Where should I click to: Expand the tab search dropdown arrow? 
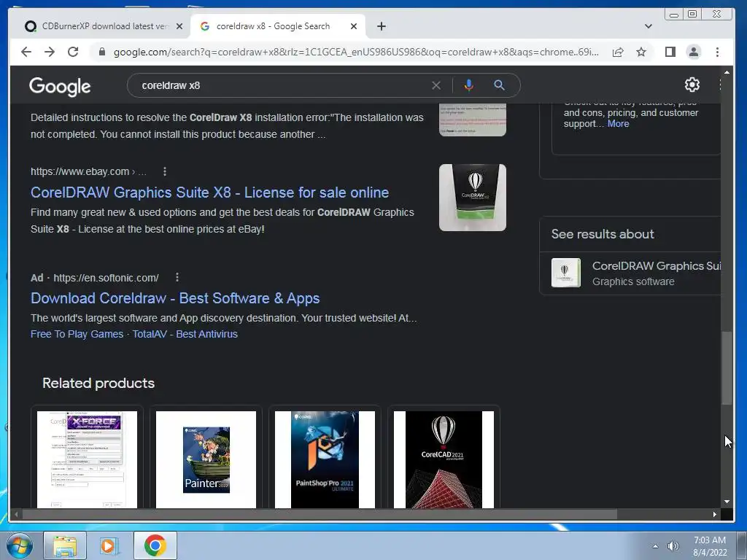(648, 26)
